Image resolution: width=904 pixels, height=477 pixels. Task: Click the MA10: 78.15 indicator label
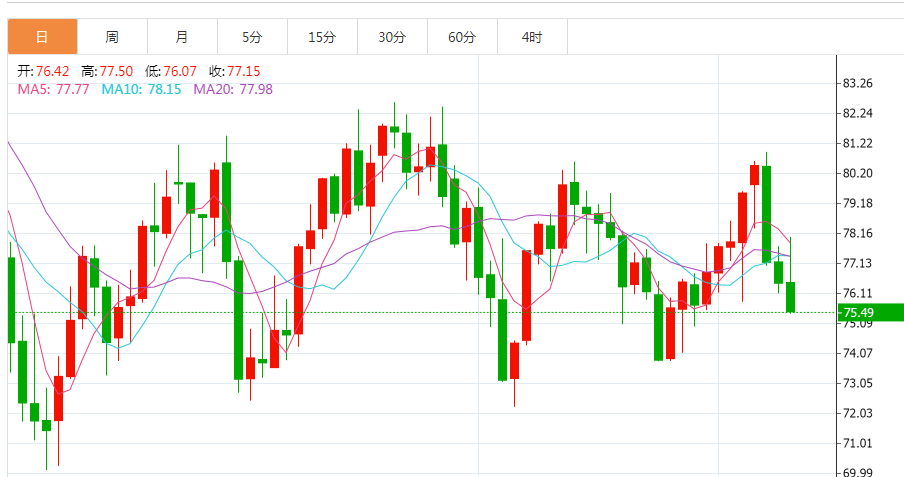click(x=142, y=89)
